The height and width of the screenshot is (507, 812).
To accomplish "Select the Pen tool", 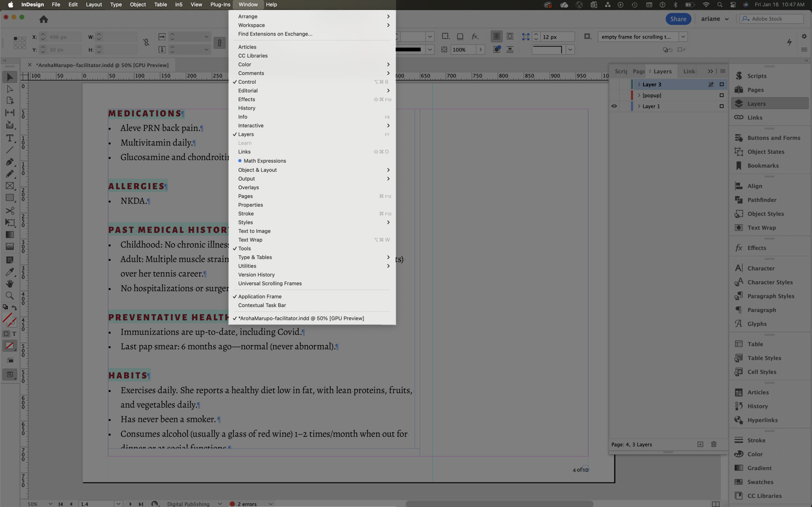I will [10, 161].
